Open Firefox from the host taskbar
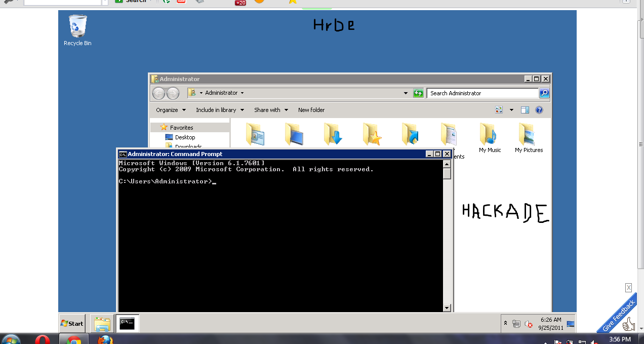The height and width of the screenshot is (344, 644). pyautogui.click(x=105, y=340)
